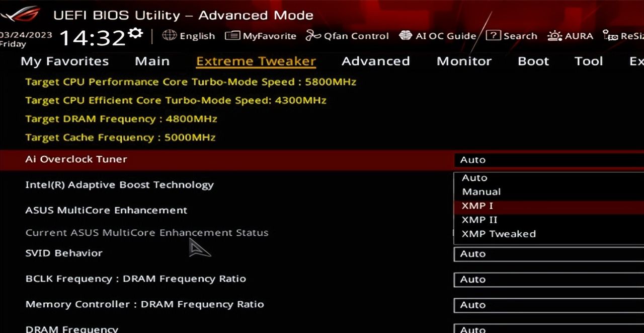The height and width of the screenshot is (333, 644).
Task: Click Target CPU Efficient Core speed text
Action: (176, 100)
